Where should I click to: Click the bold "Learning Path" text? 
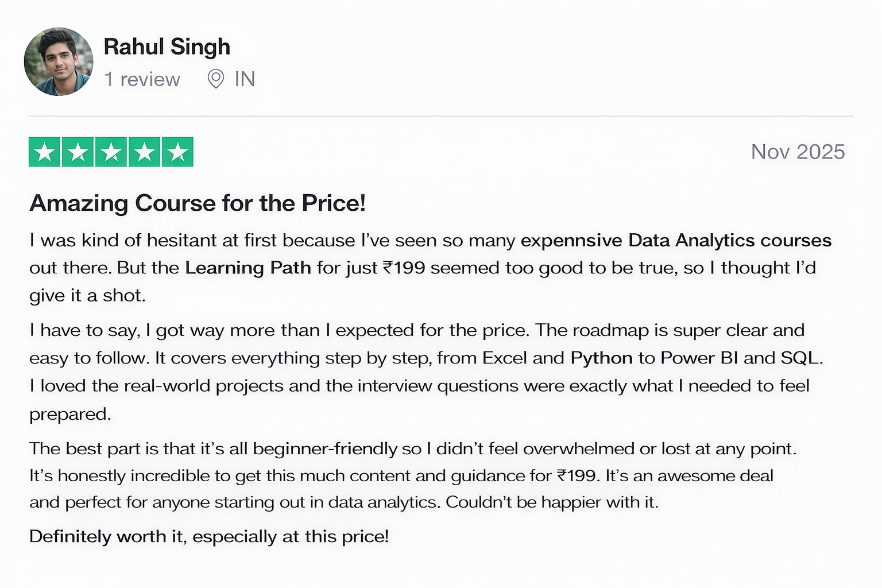[248, 268]
